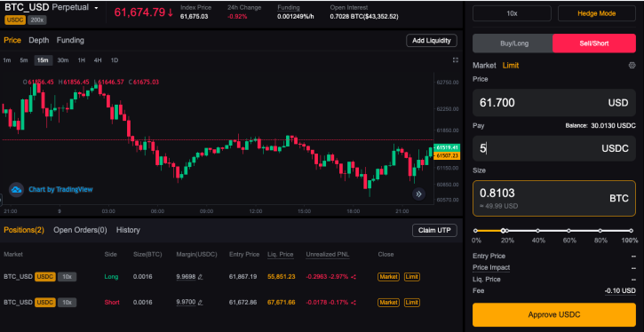This screenshot has height=332, width=644.
Task: Click the 200x leverage tag in header
Action: click(37, 20)
